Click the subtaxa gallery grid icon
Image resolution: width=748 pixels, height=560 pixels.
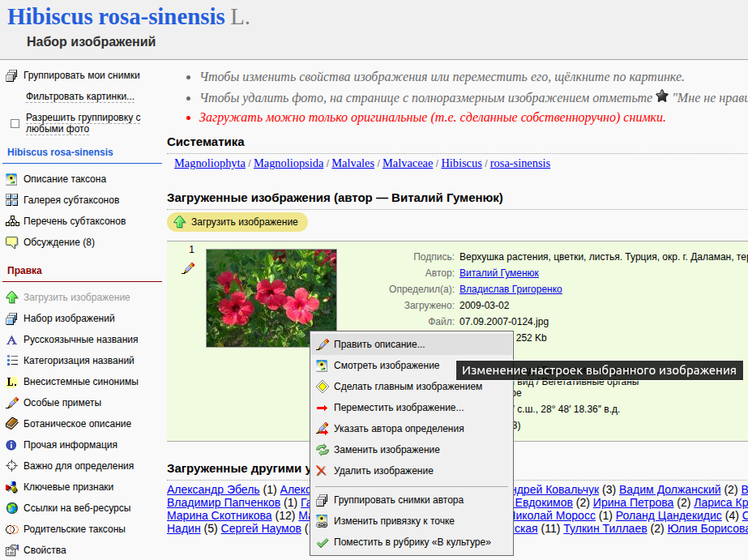click(11, 200)
